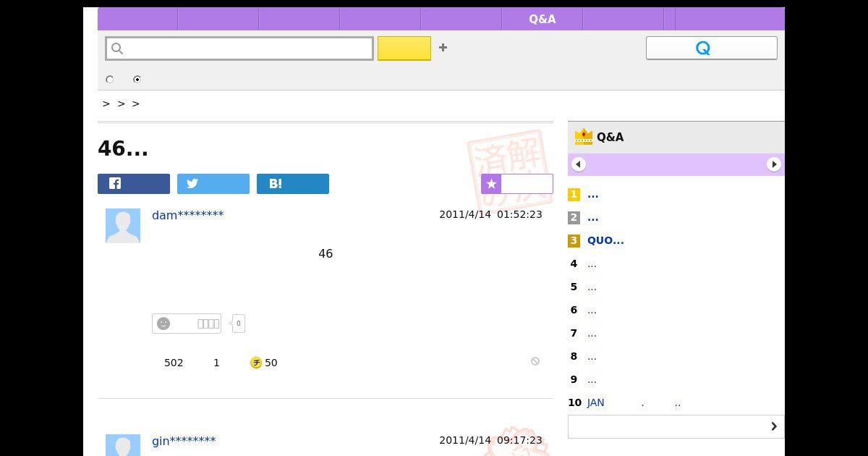Click avatar of user dam********

click(123, 226)
